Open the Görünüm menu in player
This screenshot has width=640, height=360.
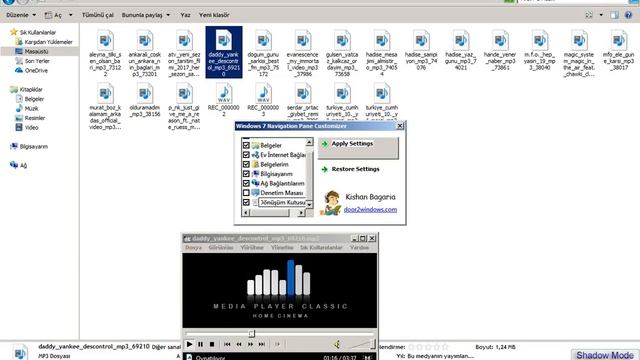(221, 248)
